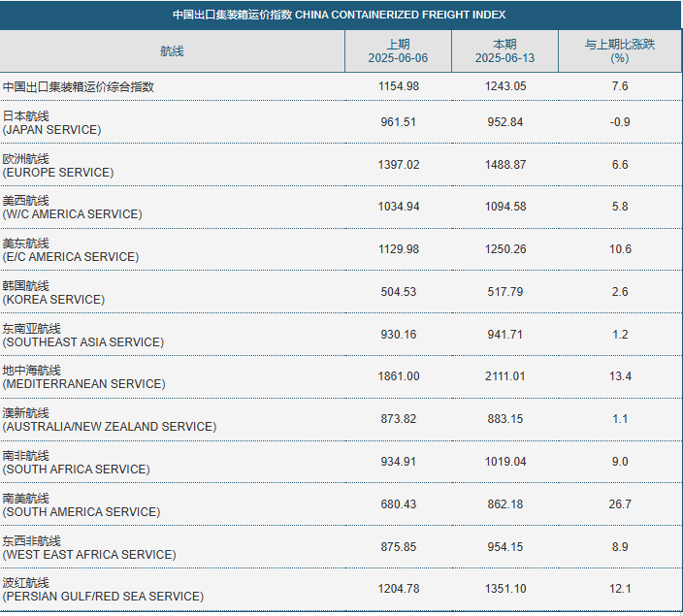Select the West East Africa Service label
Viewport: 683px width, 616px height.
pyautogui.click(x=89, y=548)
